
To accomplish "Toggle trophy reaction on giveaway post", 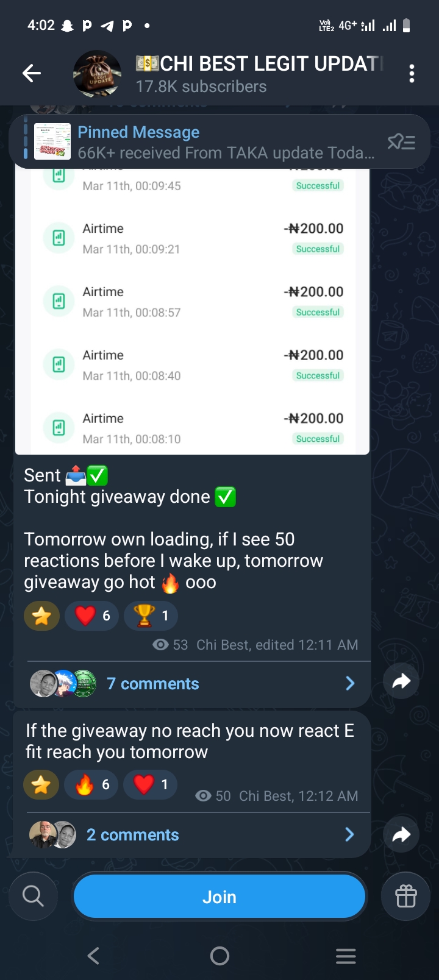I will tap(151, 616).
